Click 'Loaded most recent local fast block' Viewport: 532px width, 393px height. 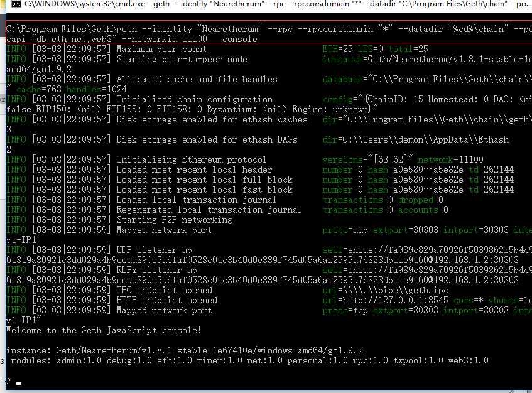[204, 190]
